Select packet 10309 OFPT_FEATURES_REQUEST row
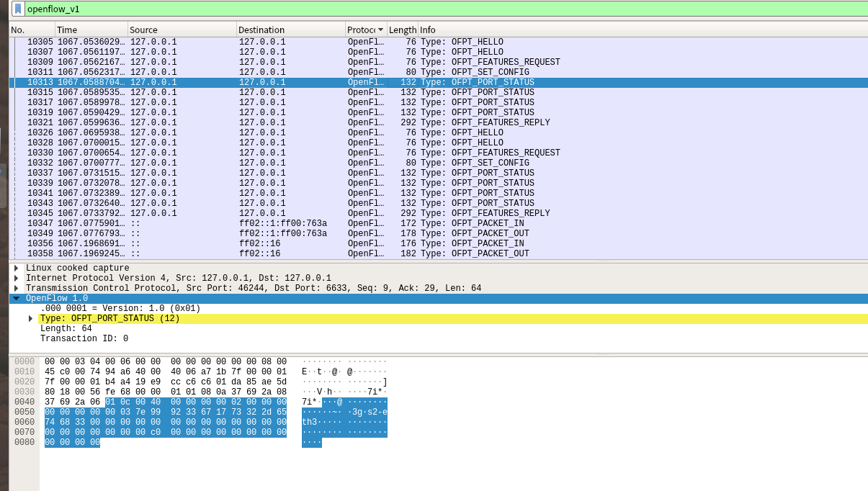Screen dimensions: 868x491 439,62
